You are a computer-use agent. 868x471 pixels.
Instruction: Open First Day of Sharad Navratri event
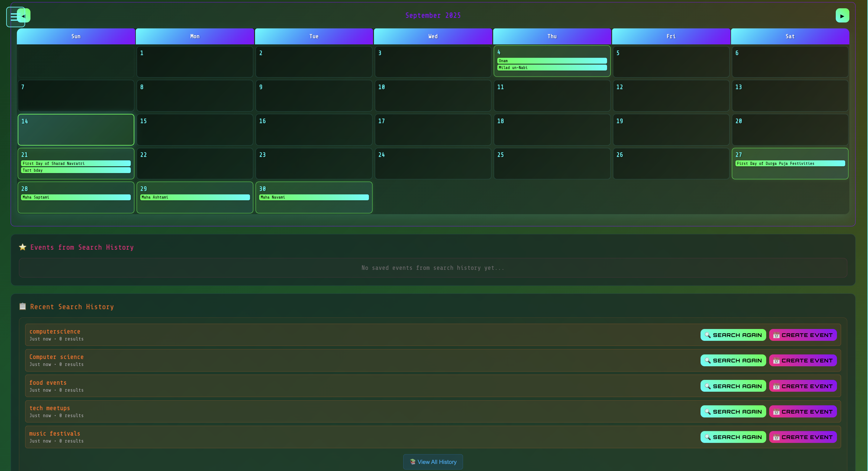(75, 164)
